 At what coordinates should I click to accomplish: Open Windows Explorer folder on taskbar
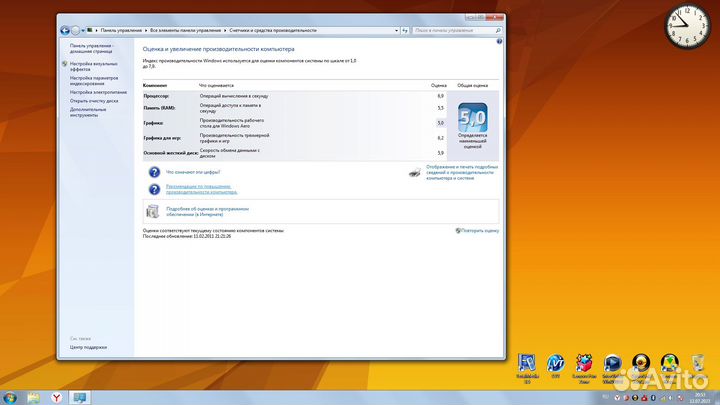33,398
